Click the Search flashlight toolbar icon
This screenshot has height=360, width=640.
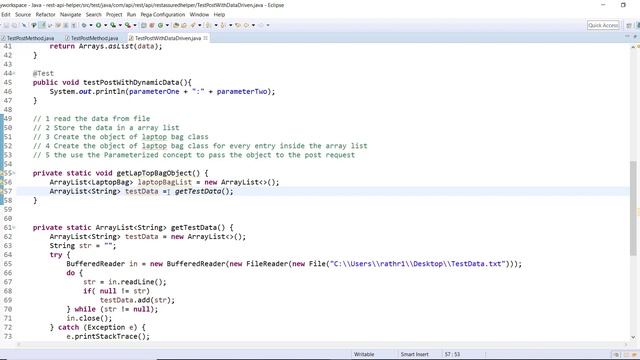193,25
